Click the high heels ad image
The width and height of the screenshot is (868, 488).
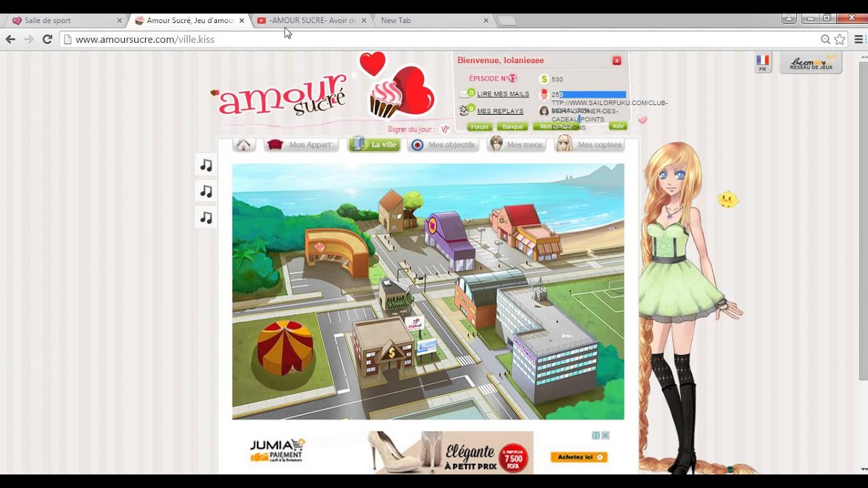point(405,452)
